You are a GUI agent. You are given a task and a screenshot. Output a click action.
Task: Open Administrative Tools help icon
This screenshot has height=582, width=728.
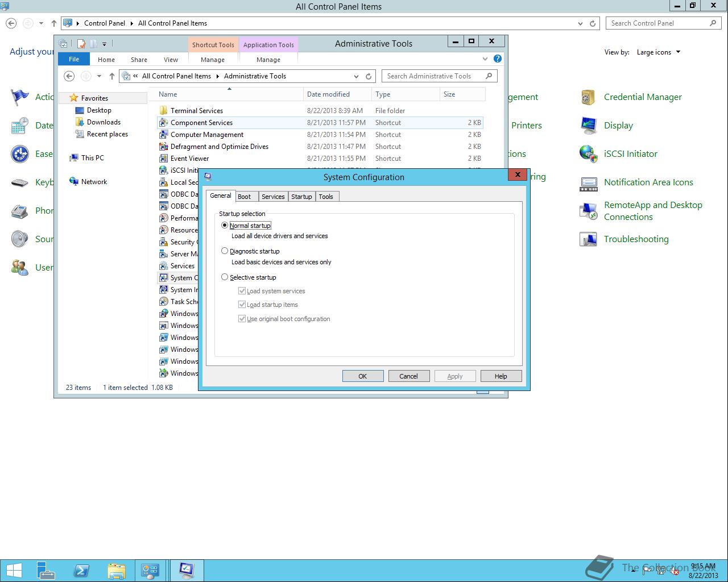(498, 59)
